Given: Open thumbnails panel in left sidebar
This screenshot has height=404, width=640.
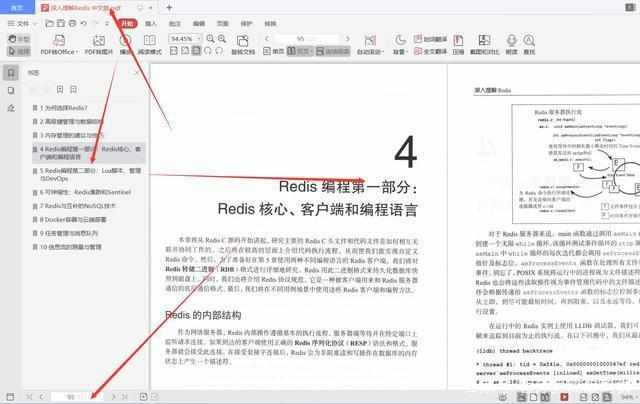Looking at the screenshot, I should 11,91.
